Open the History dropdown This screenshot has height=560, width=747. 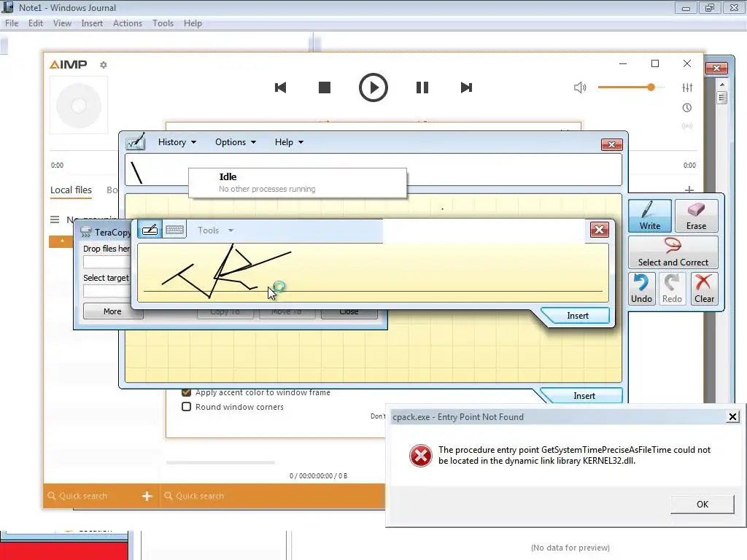[177, 142]
